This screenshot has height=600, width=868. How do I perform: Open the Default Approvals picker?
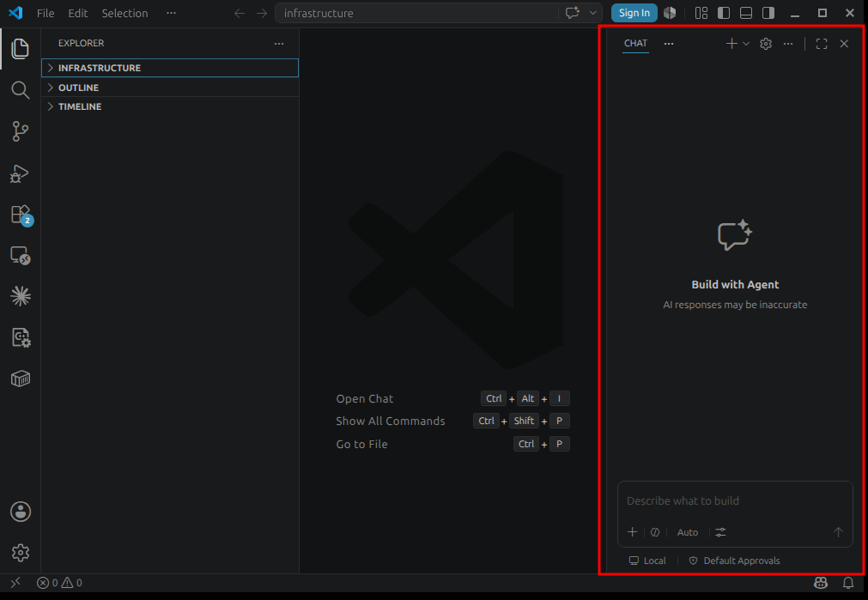734,561
